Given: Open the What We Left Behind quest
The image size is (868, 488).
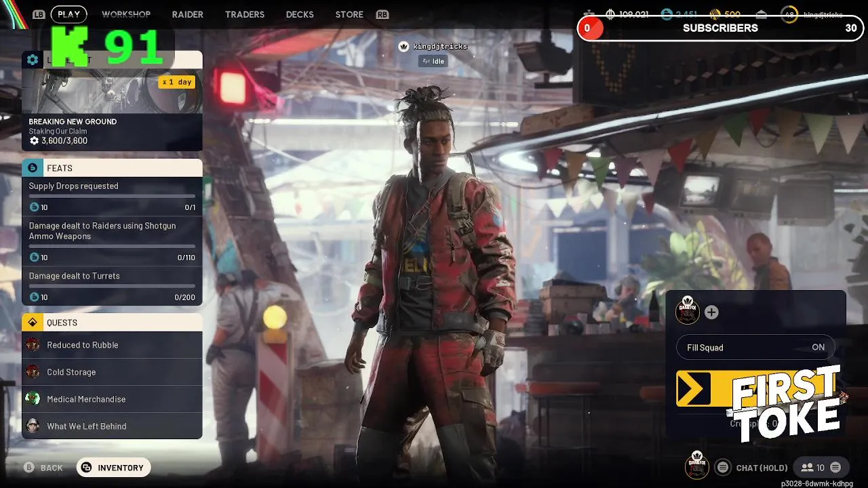Looking at the screenshot, I should (112, 426).
